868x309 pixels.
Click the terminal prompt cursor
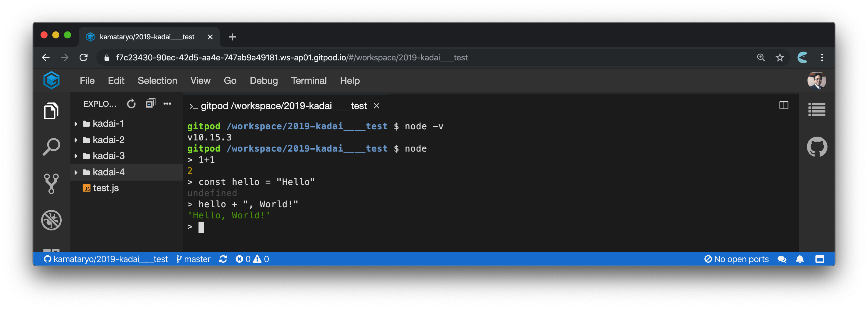tap(201, 227)
